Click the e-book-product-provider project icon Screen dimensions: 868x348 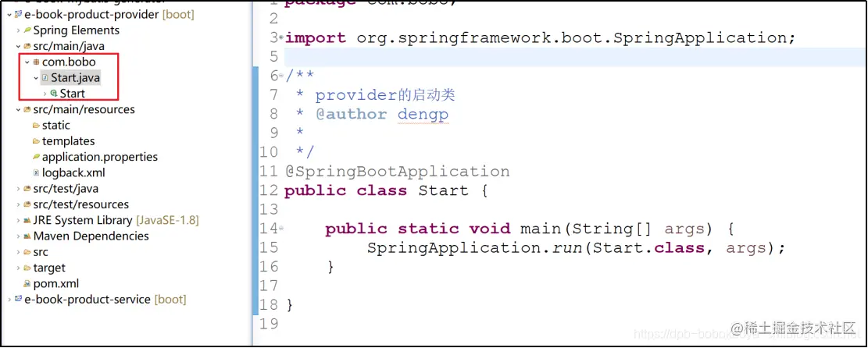click(18, 14)
